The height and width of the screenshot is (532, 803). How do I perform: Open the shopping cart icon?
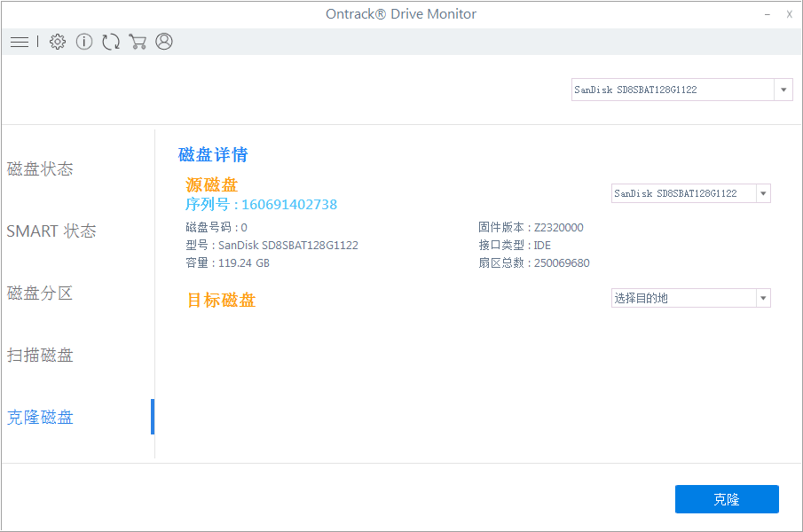[138, 42]
